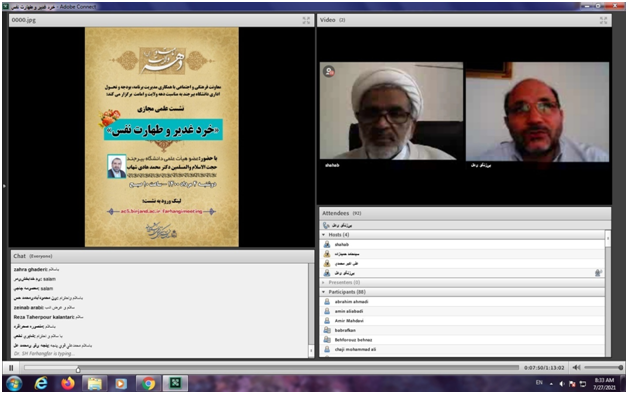The width and height of the screenshot is (628, 394).
Task: Open Google Chrome from the taskbar
Action: click(148, 384)
